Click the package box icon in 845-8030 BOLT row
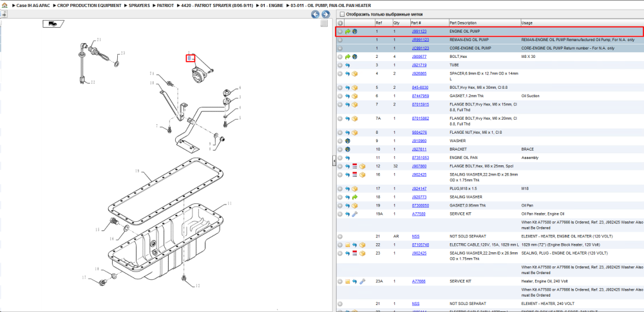Viewport: 644px width, 312px height. pos(354,88)
